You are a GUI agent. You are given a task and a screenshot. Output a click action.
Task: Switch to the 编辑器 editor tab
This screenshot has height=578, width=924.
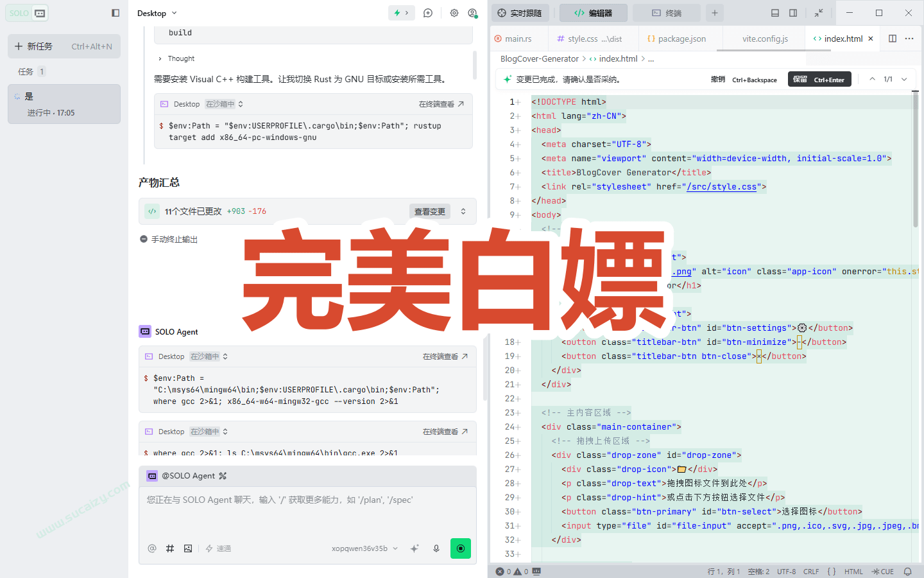[592, 13]
